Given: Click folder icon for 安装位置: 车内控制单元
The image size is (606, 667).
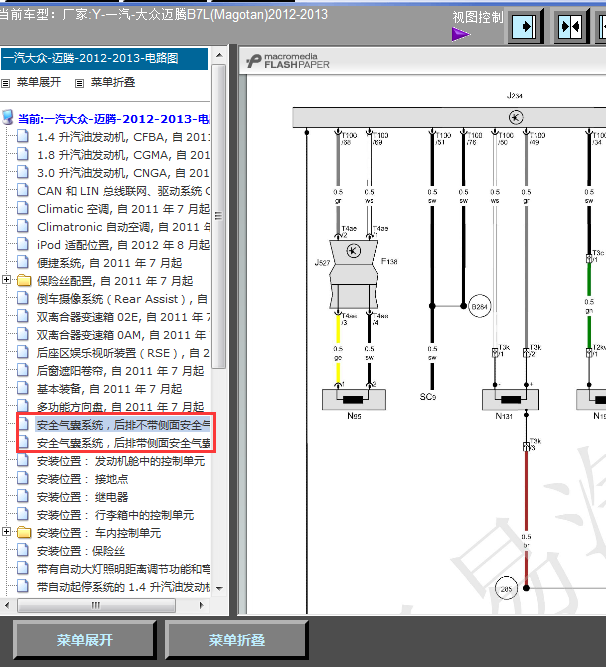Looking at the screenshot, I should click(x=24, y=532).
